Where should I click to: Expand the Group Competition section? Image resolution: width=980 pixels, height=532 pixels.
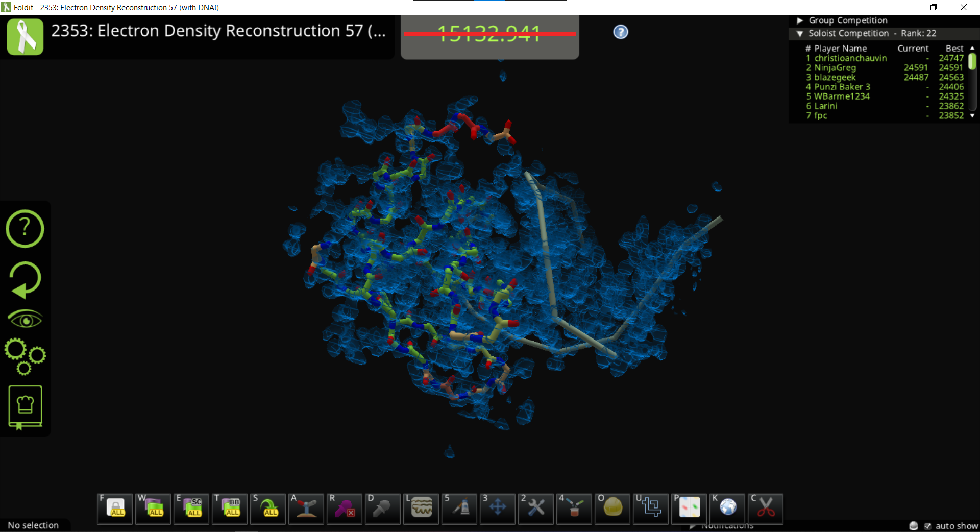click(800, 20)
